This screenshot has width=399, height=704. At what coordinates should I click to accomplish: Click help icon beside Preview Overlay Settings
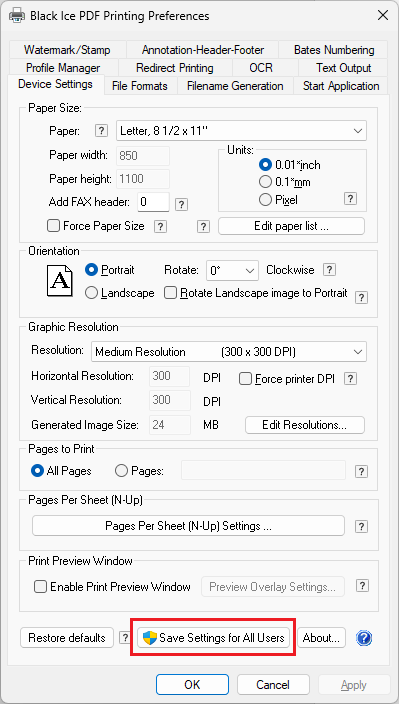362,586
